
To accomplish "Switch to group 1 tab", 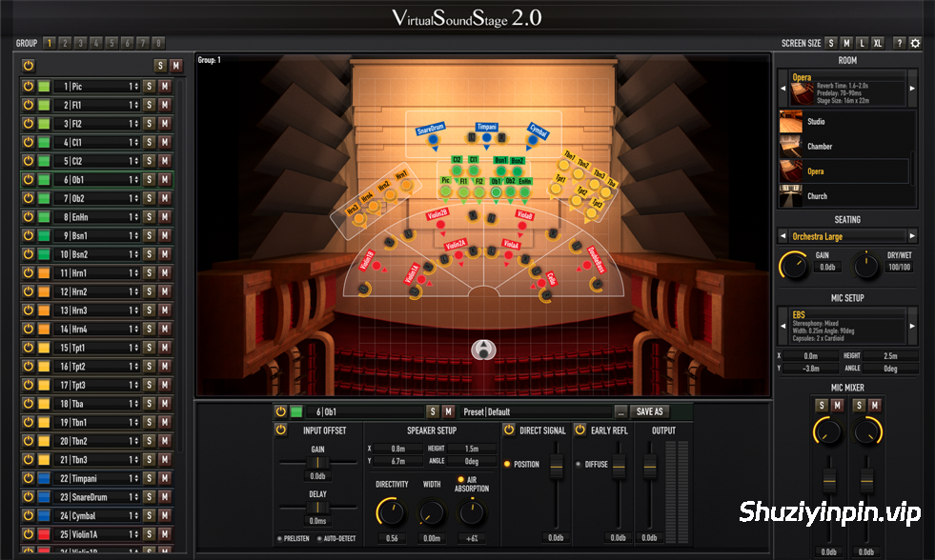I will point(50,43).
